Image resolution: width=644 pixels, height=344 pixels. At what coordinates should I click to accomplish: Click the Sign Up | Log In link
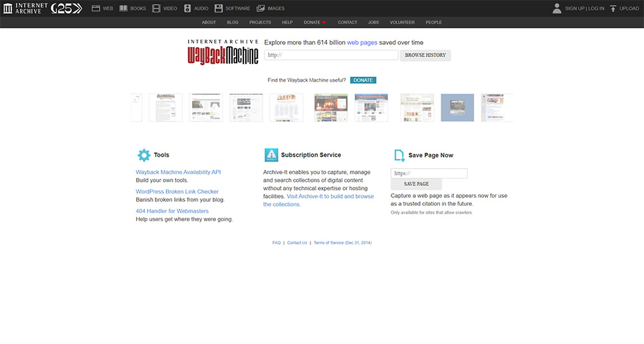[584, 8]
